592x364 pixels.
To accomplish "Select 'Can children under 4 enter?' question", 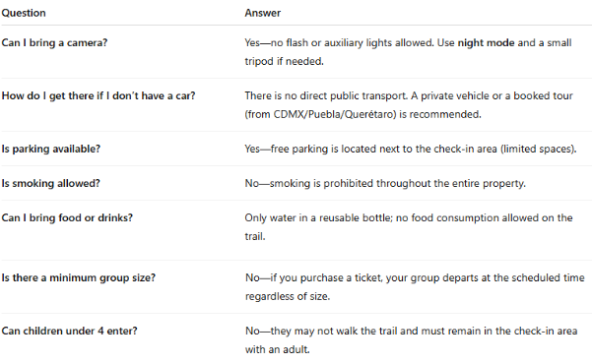I will [70, 332].
